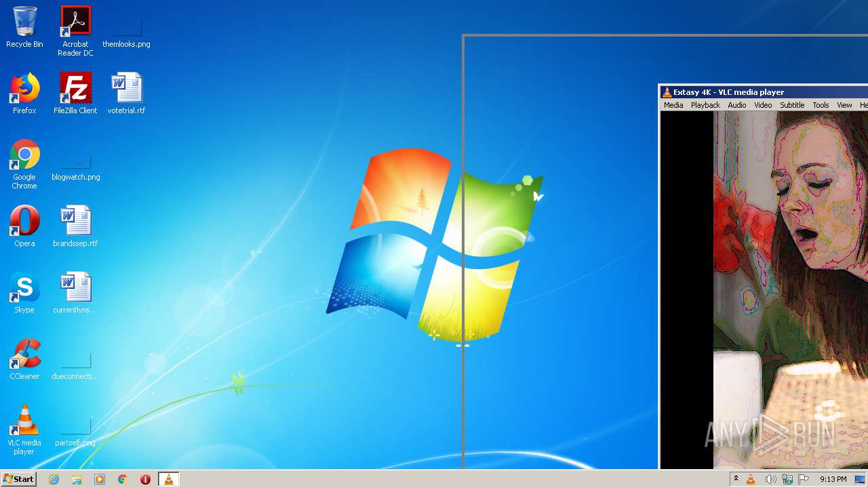Image resolution: width=868 pixels, height=488 pixels.
Task: Select votetrial.rtf document
Action: 126,94
